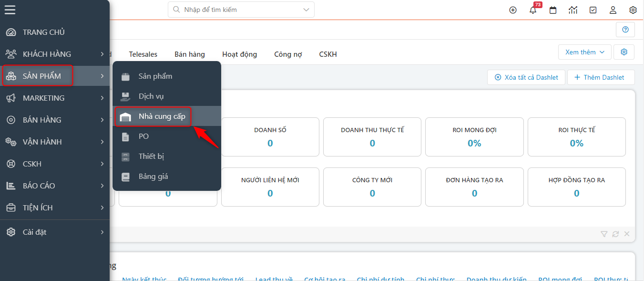Refresh the dashlet with reload icon
This screenshot has height=281, width=644.
(x=615, y=234)
